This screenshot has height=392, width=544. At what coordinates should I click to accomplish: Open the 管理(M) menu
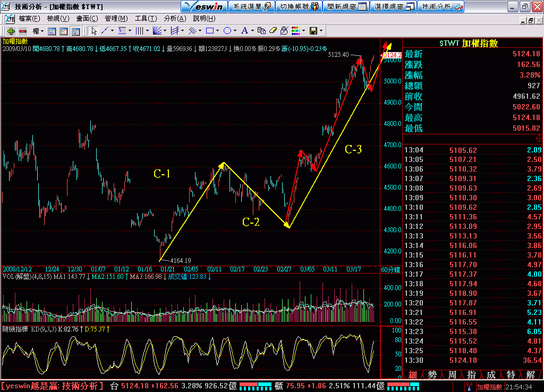[x=116, y=19]
